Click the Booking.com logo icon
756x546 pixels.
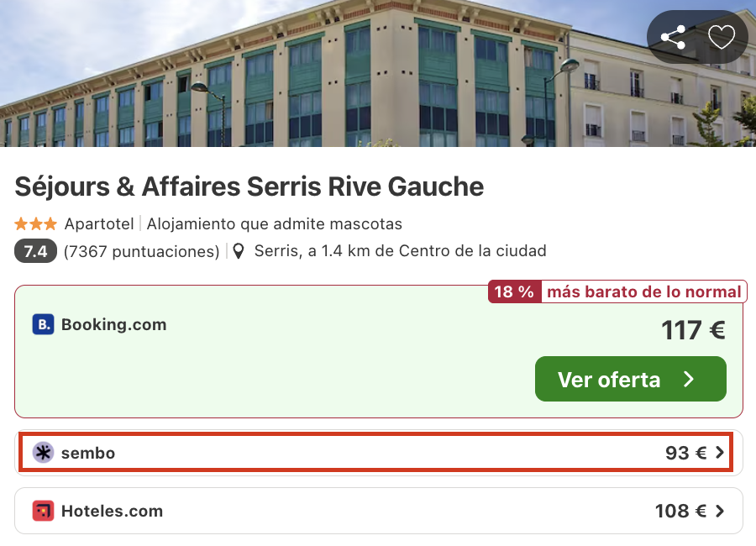[43, 324]
